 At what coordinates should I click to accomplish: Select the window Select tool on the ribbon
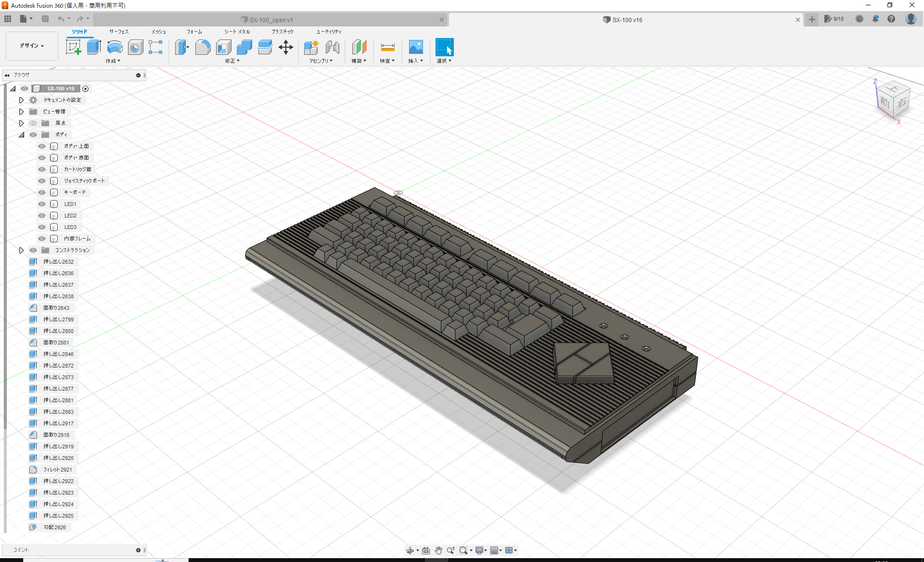(x=444, y=47)
